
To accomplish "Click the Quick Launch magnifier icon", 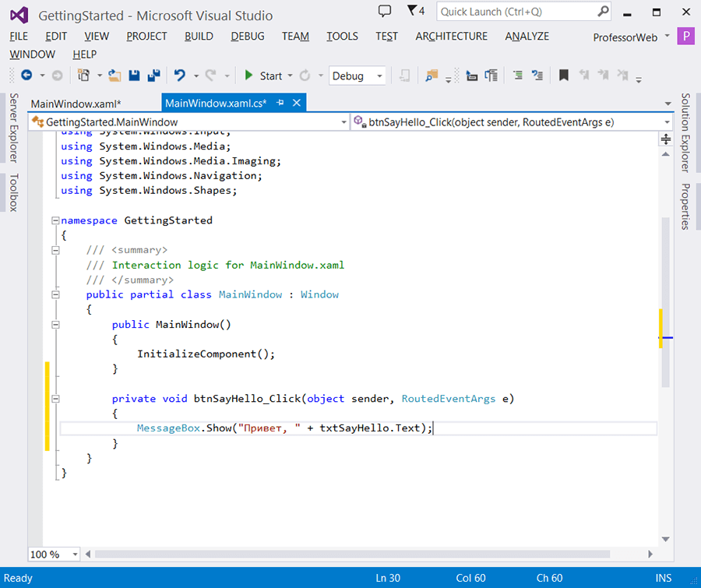I will [x=603, y=11].
